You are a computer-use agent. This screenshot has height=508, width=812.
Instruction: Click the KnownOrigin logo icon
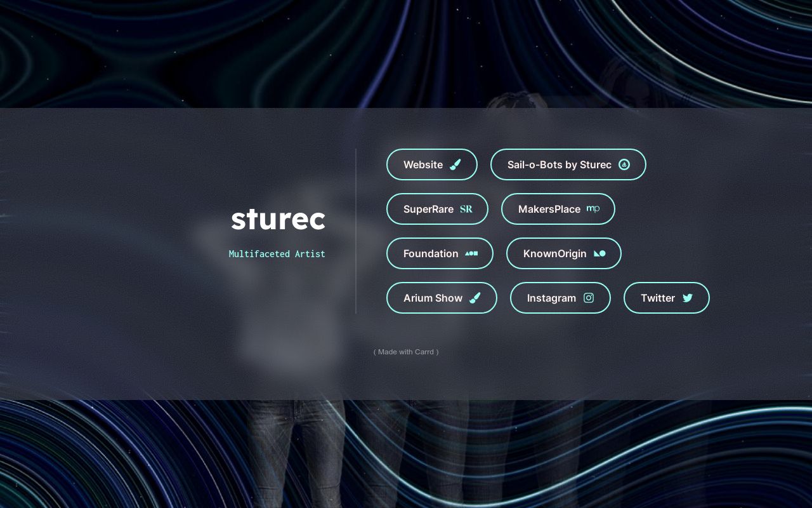pyautogui.click(x=599, y=253)
